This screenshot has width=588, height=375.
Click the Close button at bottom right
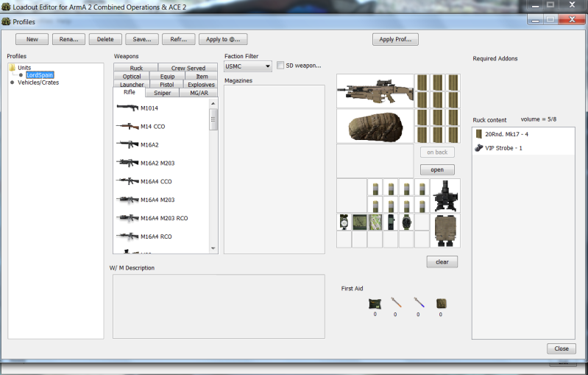(x=562, y=348)
